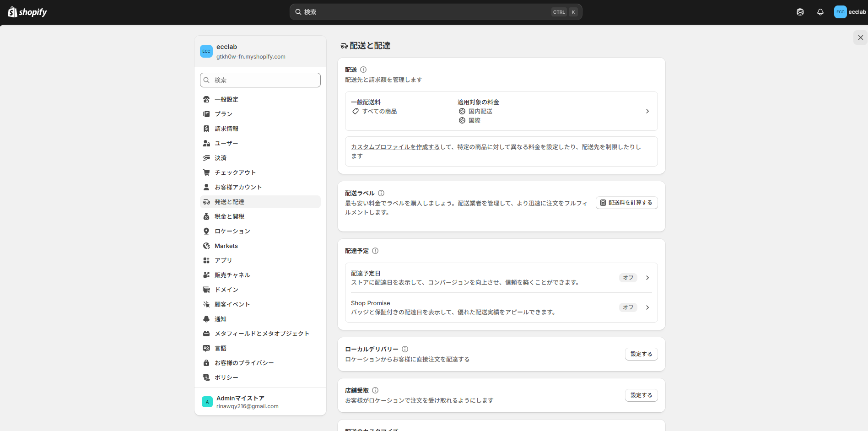Open the Sidekick assistant icon in top bar
This screenshot has width=868, height=431.
pos(800,12)
